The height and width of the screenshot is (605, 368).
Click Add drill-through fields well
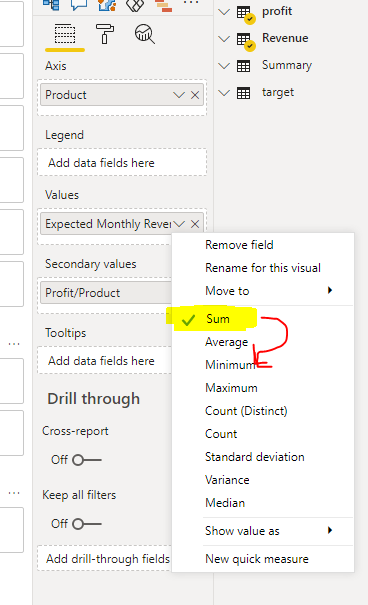(x=105, y=558)
